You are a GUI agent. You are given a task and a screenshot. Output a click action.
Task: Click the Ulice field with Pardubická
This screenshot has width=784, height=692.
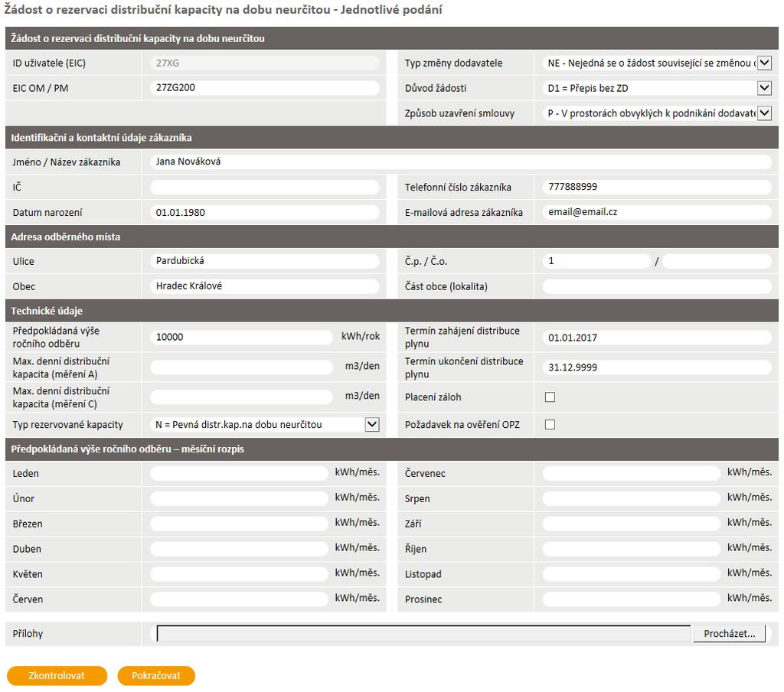[264, 260]
